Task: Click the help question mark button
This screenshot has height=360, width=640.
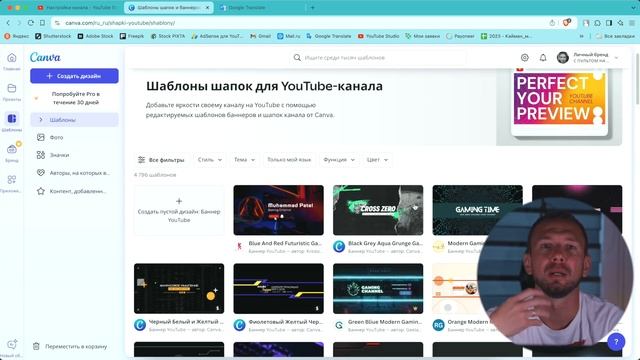Action: click(616, 342)
